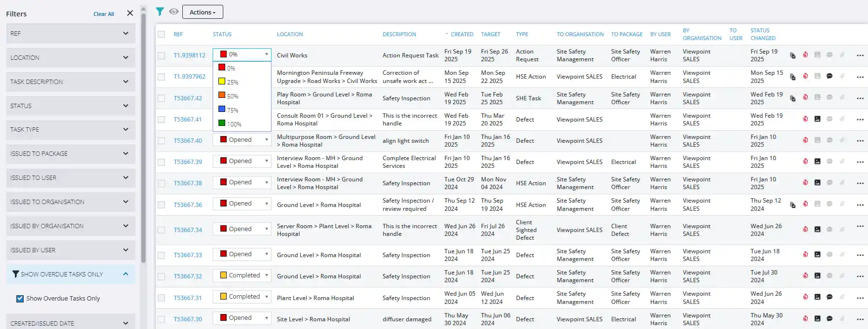
Task: Click the attachment paperclip icon in row T53667.39
Action: [842, 162]
